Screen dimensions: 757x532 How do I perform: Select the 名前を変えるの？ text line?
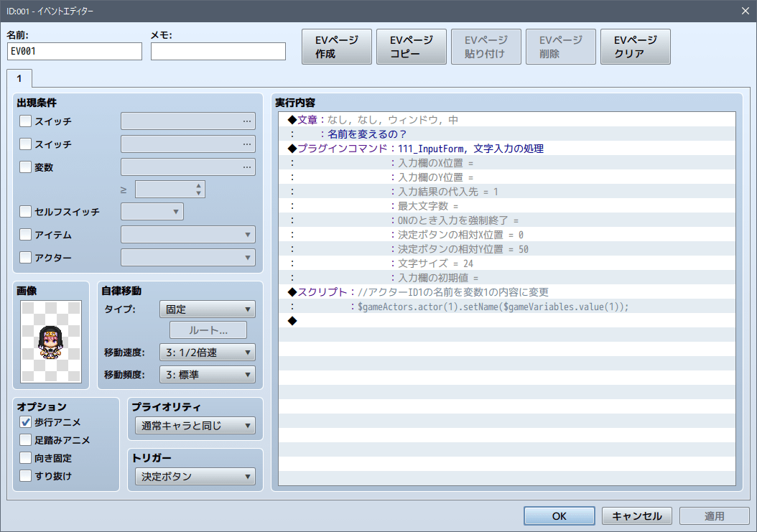[507, 134]
